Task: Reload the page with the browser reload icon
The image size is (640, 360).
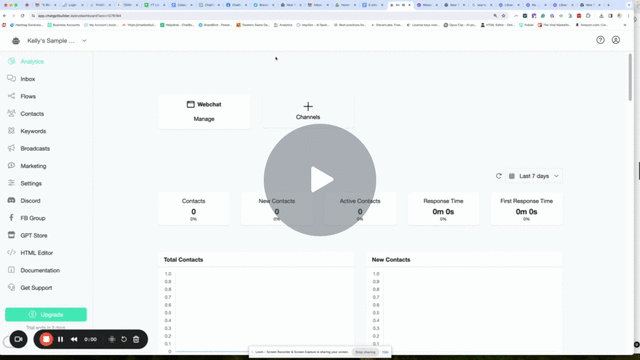Action: point(22,16)
